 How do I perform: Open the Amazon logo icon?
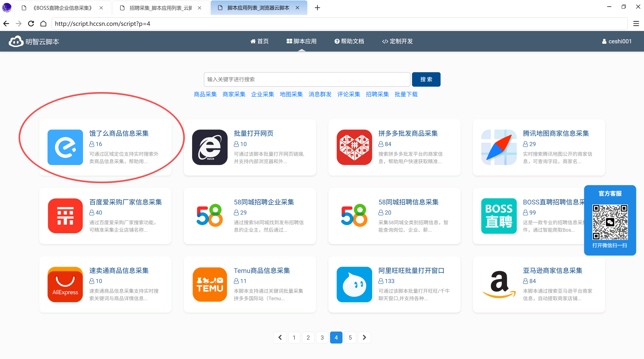pyautogui.click(x=499, y=284)
